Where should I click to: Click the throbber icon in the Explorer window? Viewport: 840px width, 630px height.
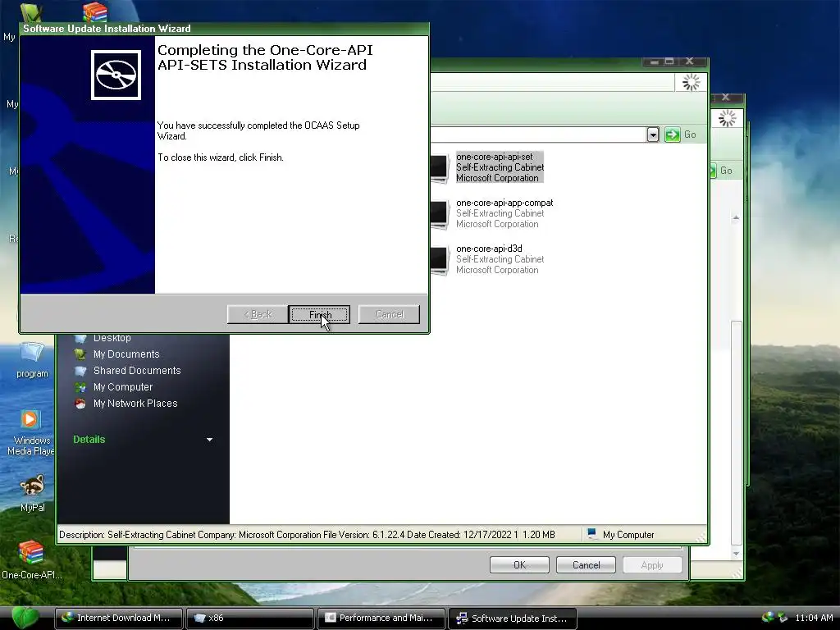[x=691, y=83]
